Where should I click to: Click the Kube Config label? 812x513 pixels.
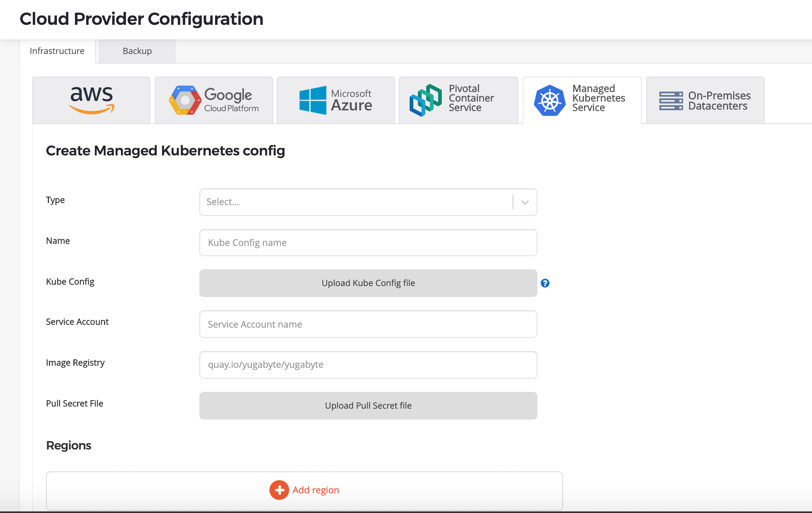pos(70,282)
